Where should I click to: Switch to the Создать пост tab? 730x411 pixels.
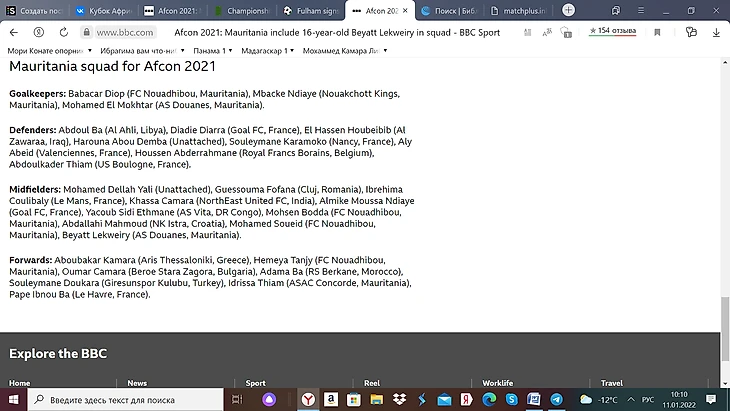pos(34,10)
